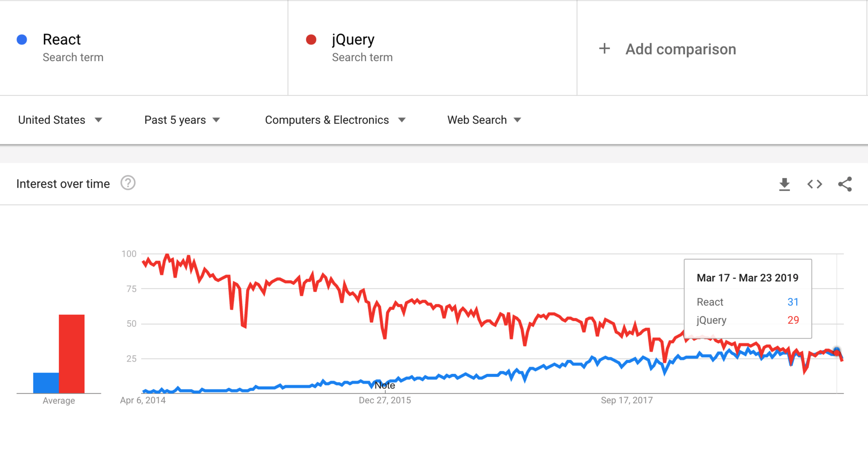Click Add comparison
Viewport: 868px width, 458px height.
click(680, 49)
